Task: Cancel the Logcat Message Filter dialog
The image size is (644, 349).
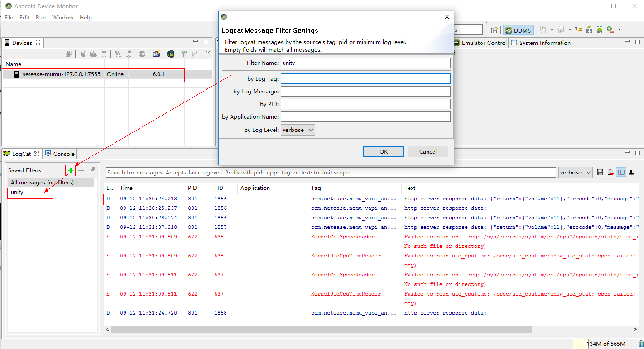Action: (428, 151)
